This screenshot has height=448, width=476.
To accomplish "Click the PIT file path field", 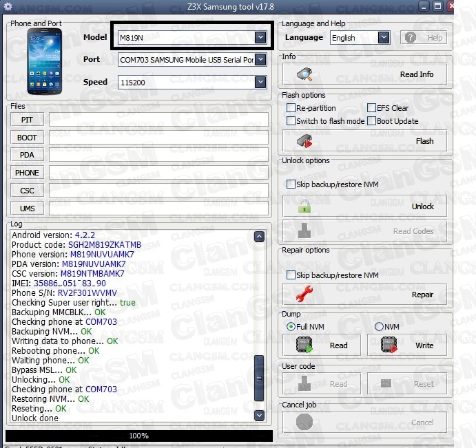I will click(158, 120).
